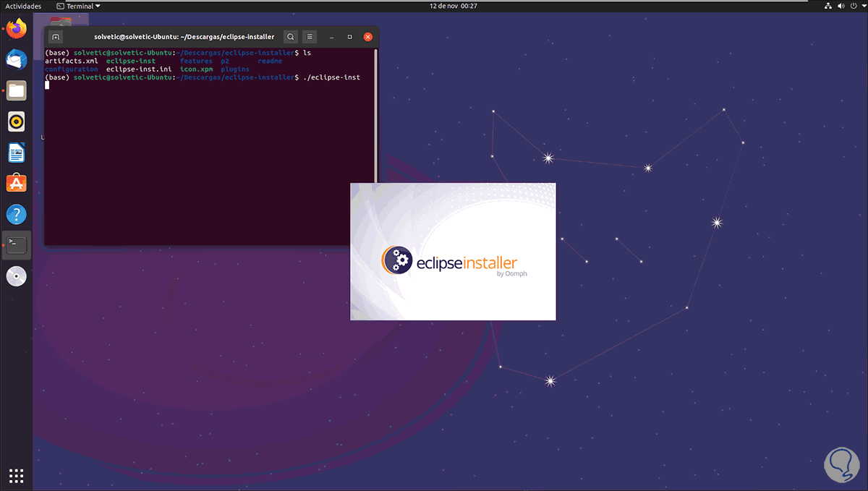Open a new tab in the Terminal window
The width and height of the screenshot is (868, 491).
[56, 37]
